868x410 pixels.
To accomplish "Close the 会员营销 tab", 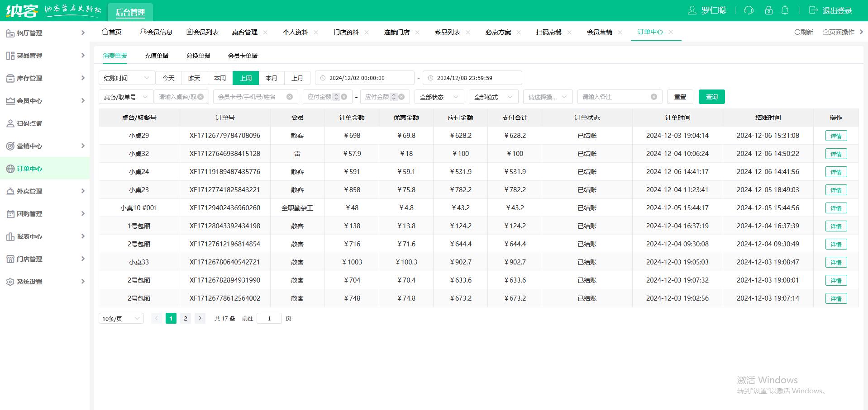I will (620, 32).
